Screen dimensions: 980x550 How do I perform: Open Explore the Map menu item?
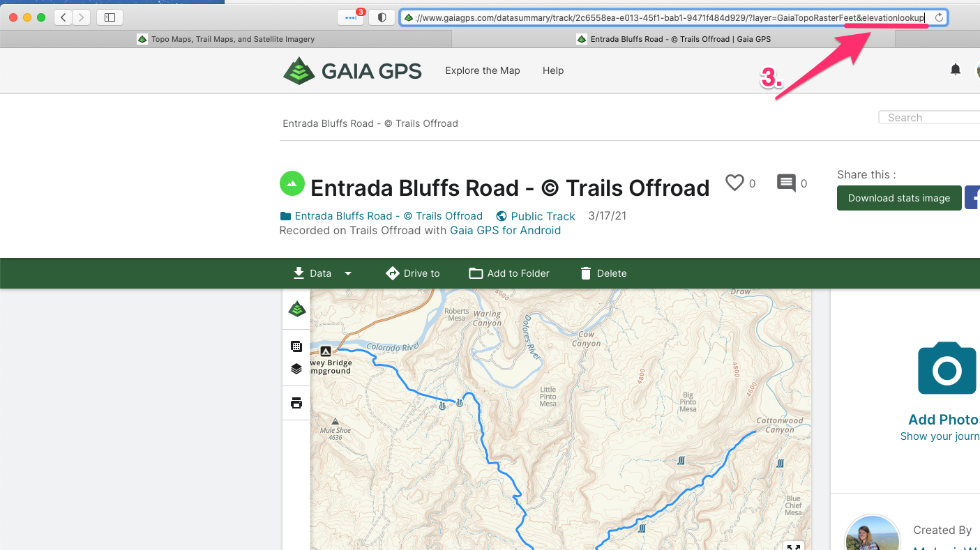483,70
